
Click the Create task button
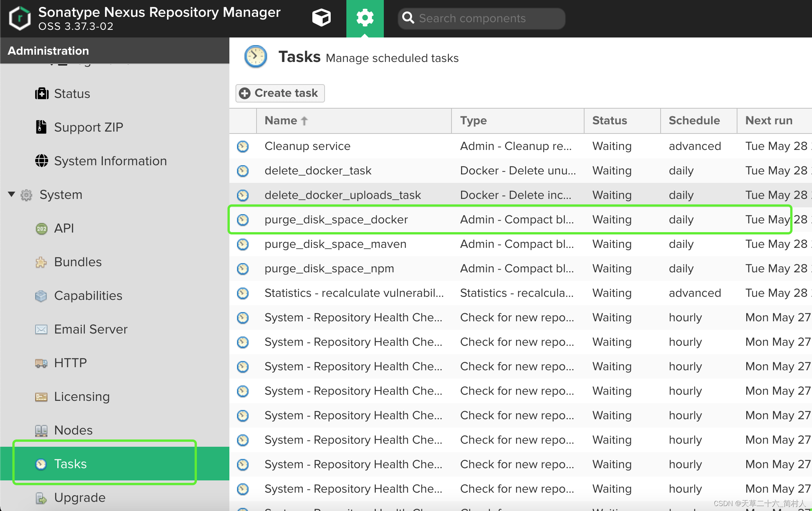click(280, 93)
